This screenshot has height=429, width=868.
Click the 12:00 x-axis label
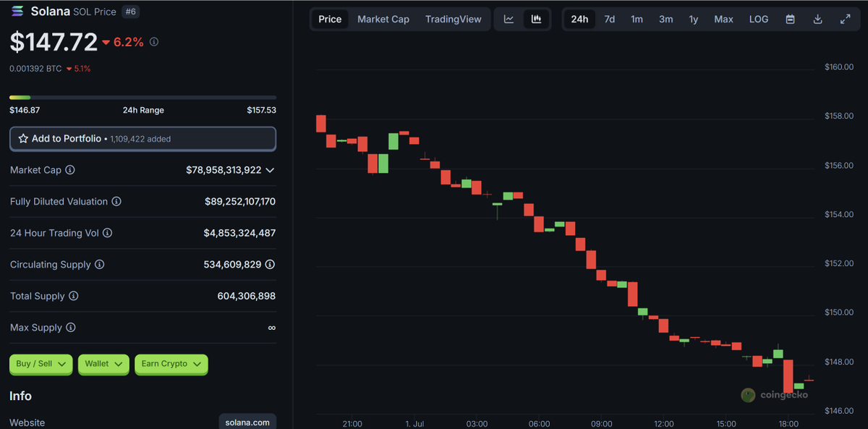(x=664, y=424)
